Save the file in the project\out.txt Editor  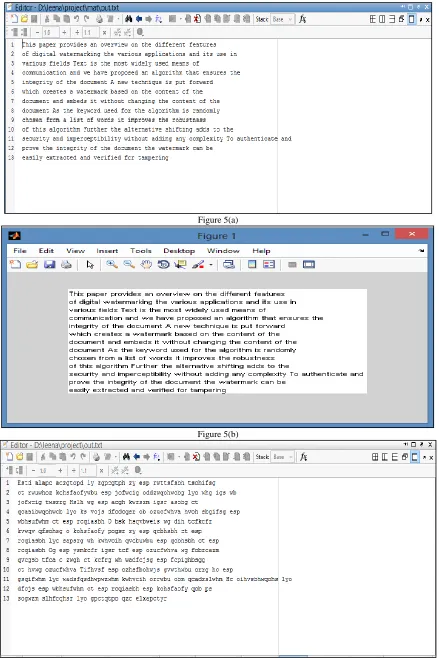pos(29,457)
